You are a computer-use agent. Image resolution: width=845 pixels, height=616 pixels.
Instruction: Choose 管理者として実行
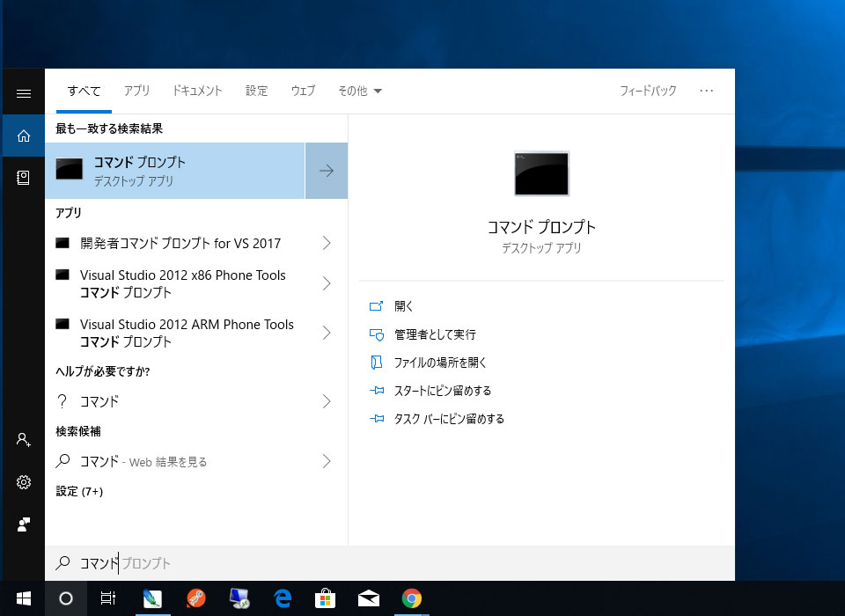click(x=436, y=334)
